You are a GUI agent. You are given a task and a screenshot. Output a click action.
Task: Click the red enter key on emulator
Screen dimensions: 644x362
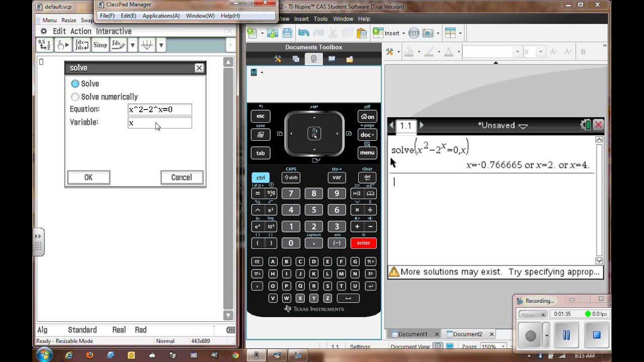363,243
